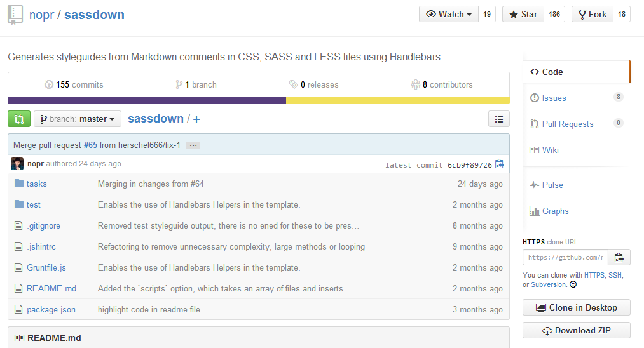
Task: Open the branch: master dropdown
Action: pyautogui.click(x=78, y=119)
